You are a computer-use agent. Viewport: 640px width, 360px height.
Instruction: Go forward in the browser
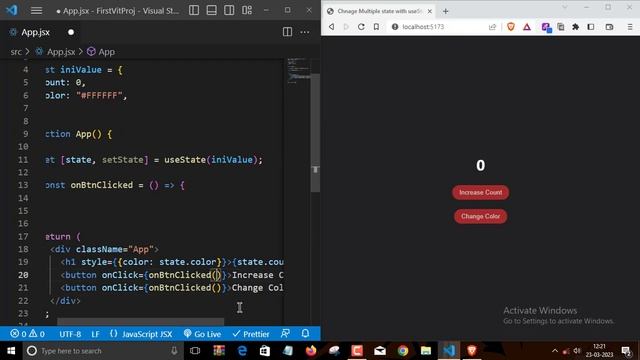click(x=346, y=27)
